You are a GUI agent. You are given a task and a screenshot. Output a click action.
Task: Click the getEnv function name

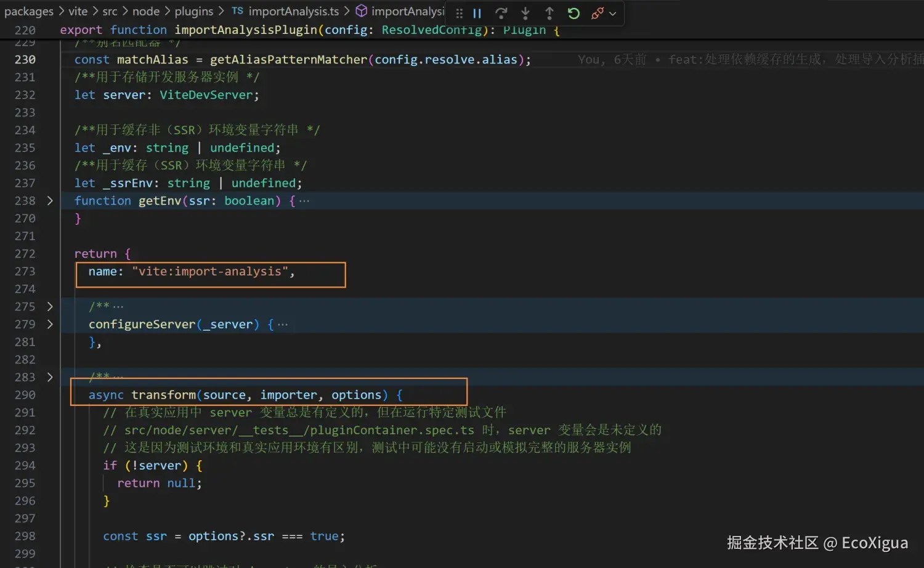(x=160, y=201)
